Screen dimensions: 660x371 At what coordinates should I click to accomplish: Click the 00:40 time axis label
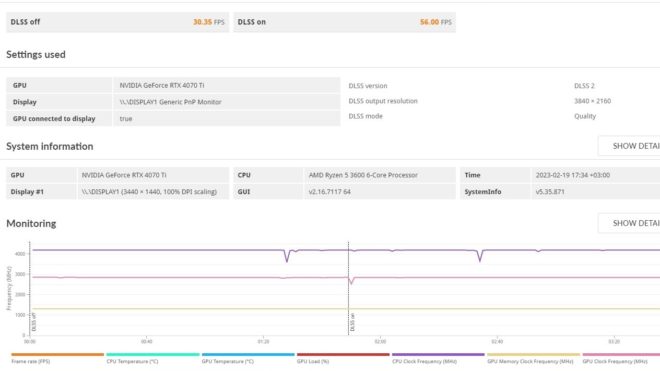[146, 342]
